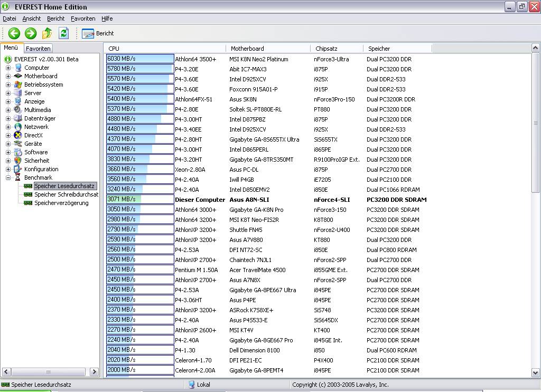Click the Speicherverzögerung memory chip icon
This screenshot has height=392, width=541.
pyautogui.click(x=28, y=203)
